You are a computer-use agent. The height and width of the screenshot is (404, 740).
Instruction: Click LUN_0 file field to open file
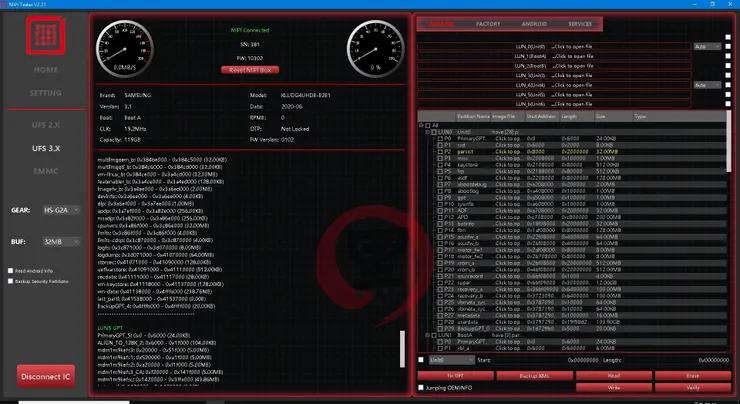tap(554, 47)
